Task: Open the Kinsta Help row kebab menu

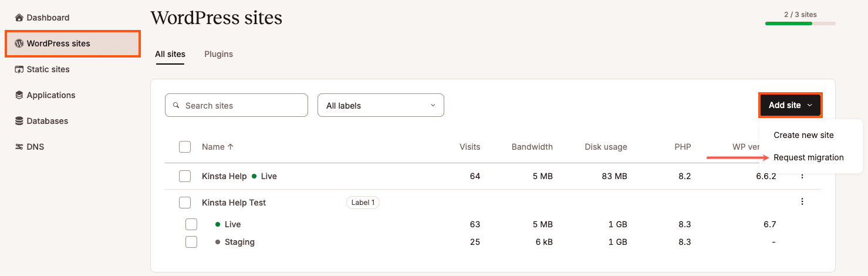Action: click(802, 176)
